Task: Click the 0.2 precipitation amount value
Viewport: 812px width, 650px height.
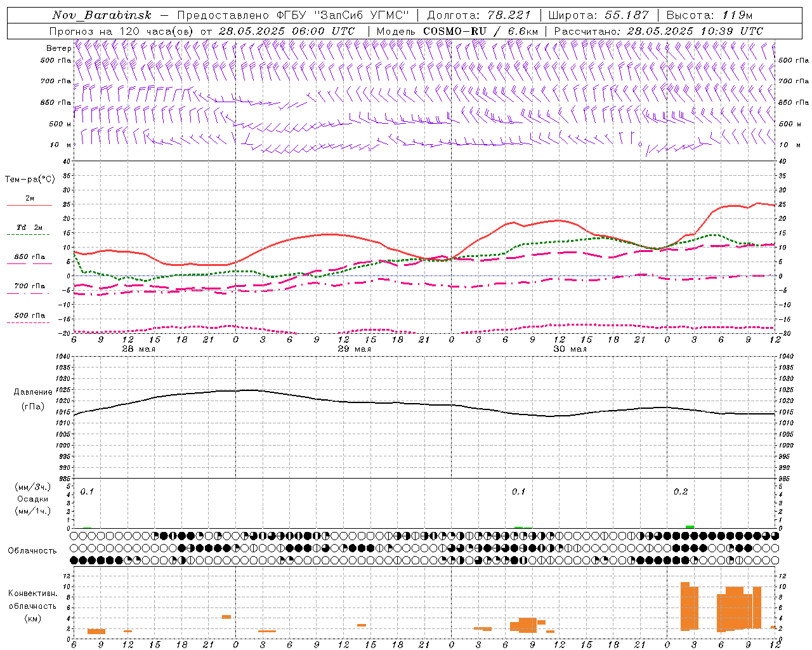Action: pyautogui.click(x=681, y=492)
